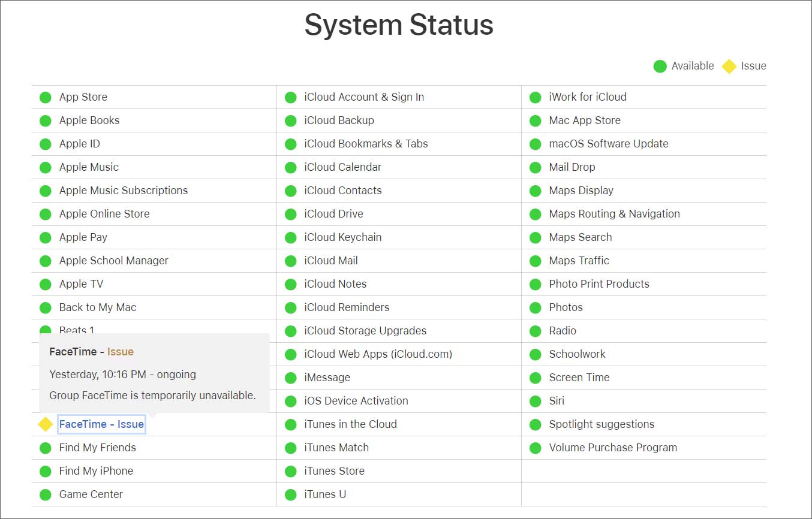
Task: Click the yellow Issue diamond beside FaceTime
Action: point(45,424)
